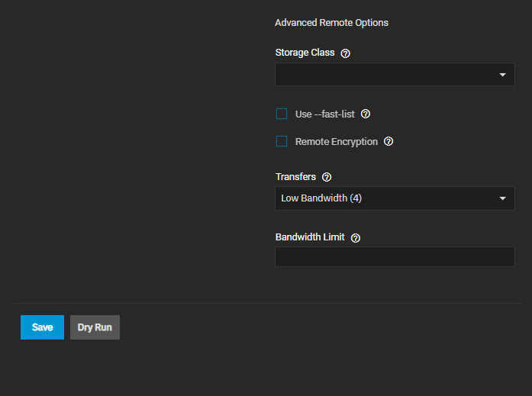This screenshot has width=532, height=396.
Task: Click the Use --fast-list label text
Action: pyautogui.click(x=325, y=114)
